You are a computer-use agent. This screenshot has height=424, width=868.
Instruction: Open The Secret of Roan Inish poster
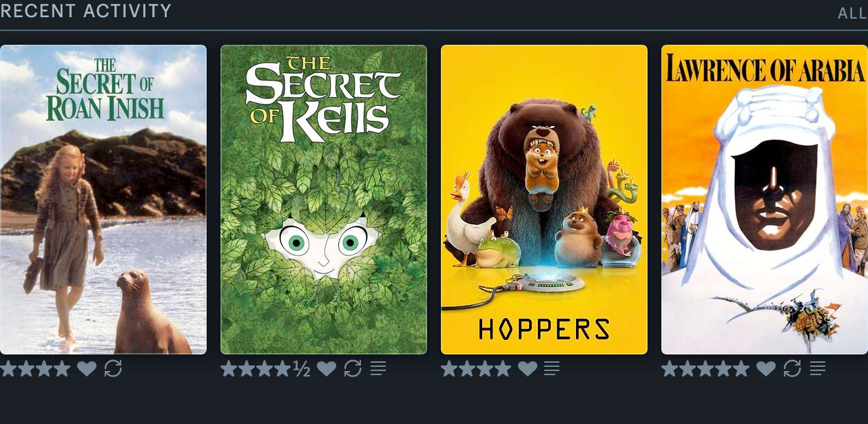pos(103,200)
